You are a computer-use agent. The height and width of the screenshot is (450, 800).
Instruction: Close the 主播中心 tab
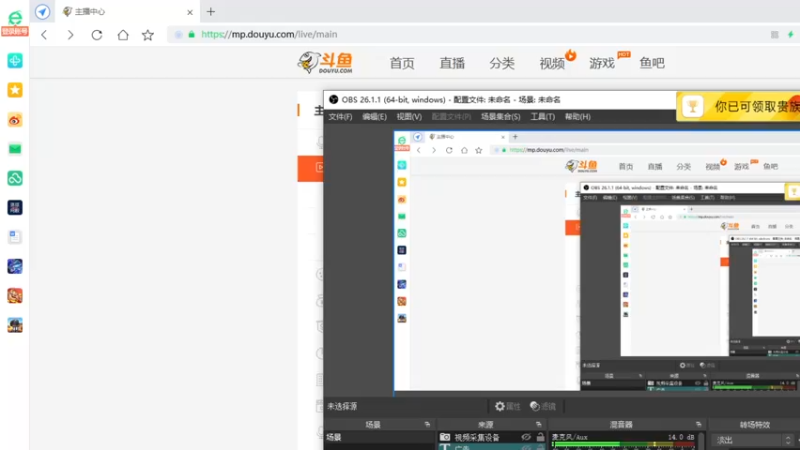[190, 12]
